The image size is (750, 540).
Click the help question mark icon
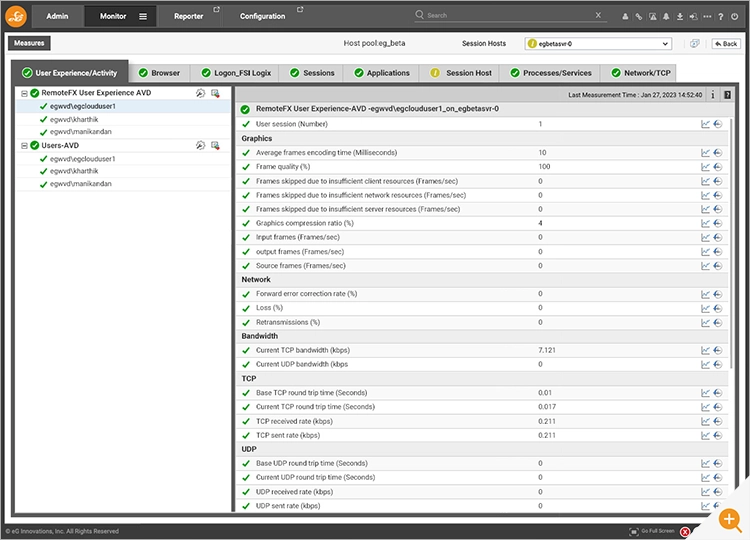click(x=721, y=16)
